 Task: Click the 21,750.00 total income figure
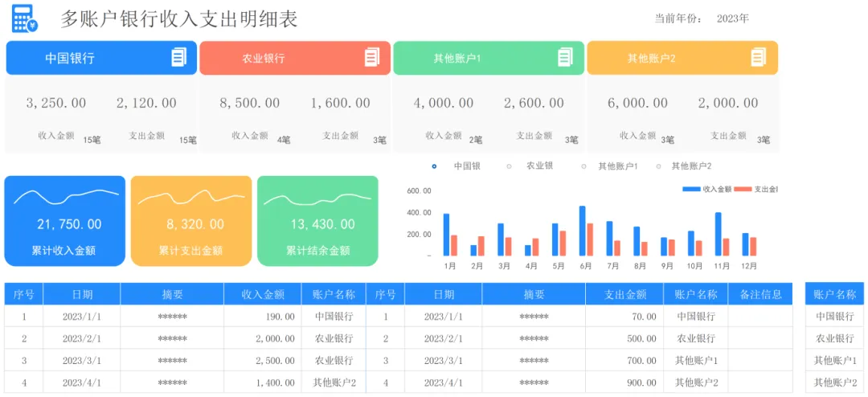tap(69, 224)
